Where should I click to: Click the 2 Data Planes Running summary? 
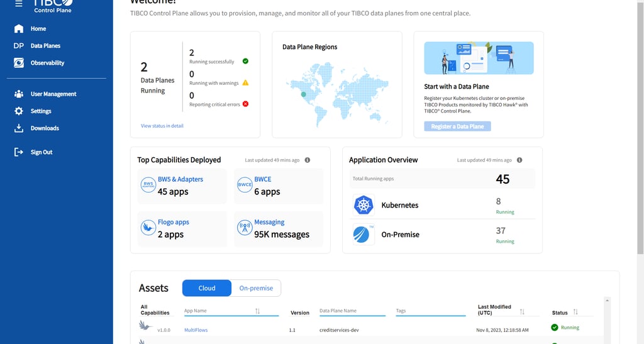tap(157, 78)
